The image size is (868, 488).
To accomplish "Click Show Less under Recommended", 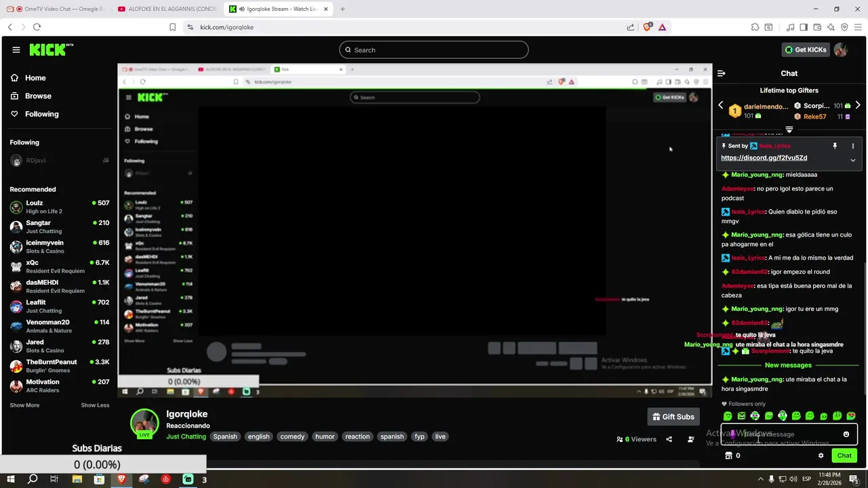I will pyautogui.click(x=95, y=405).
